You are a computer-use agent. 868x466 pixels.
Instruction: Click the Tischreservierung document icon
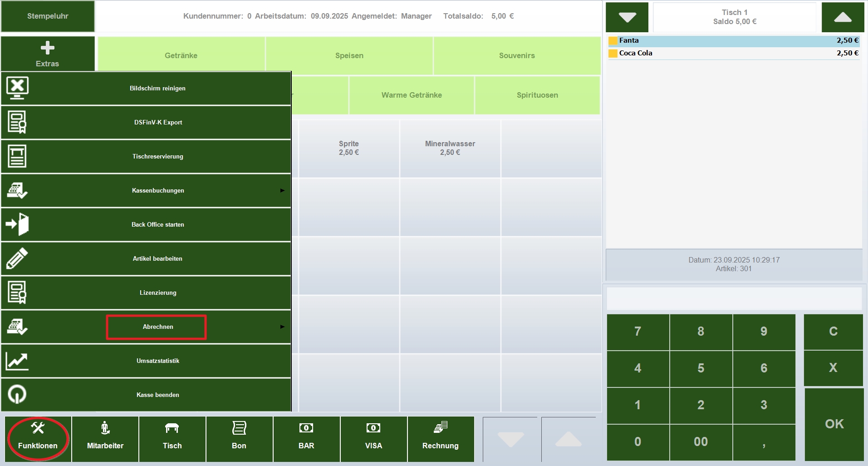pos(17,156)
